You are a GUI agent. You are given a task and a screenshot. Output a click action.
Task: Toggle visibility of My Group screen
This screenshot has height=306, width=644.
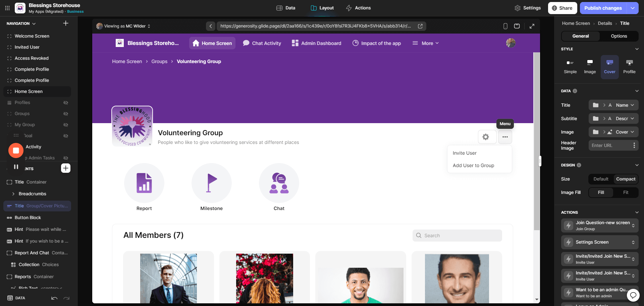pyautogui.click(x=66, y=125)
